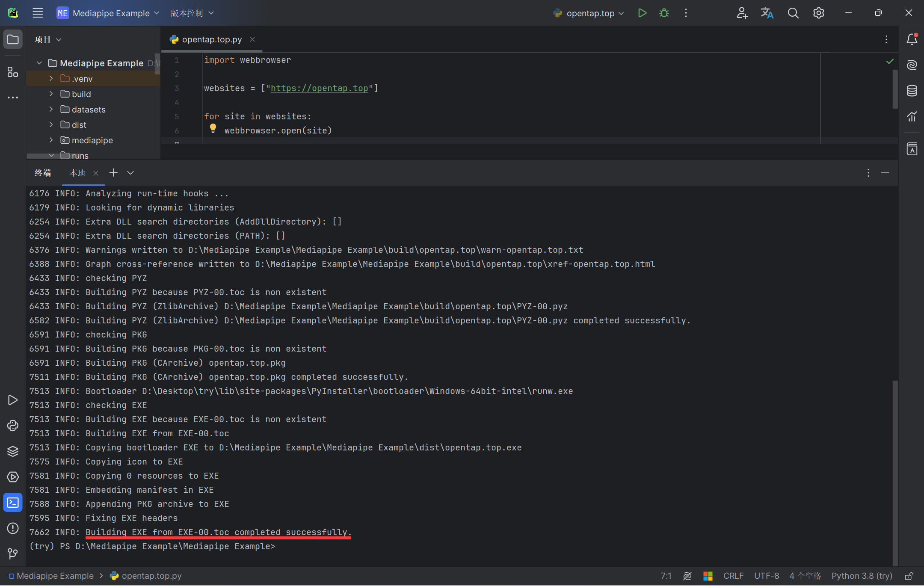Image resolution: width=924 pixels, height=586 pixels.
Task: Open the Database tool window
Action: tap(912, 91)
